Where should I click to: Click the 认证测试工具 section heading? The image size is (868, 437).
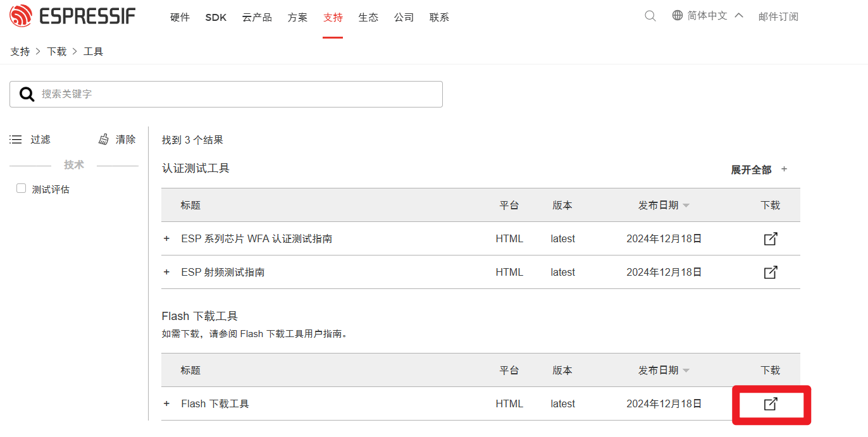coord(195,168)
